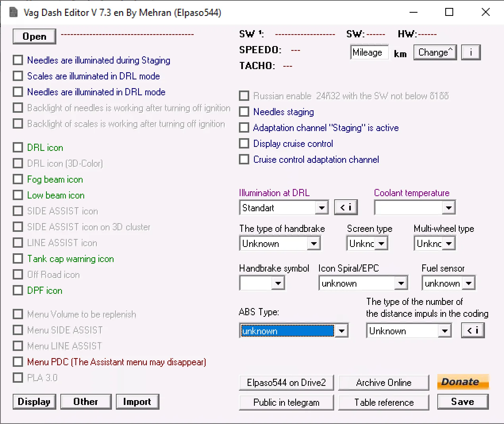Click the Save button

pos(463,402)
